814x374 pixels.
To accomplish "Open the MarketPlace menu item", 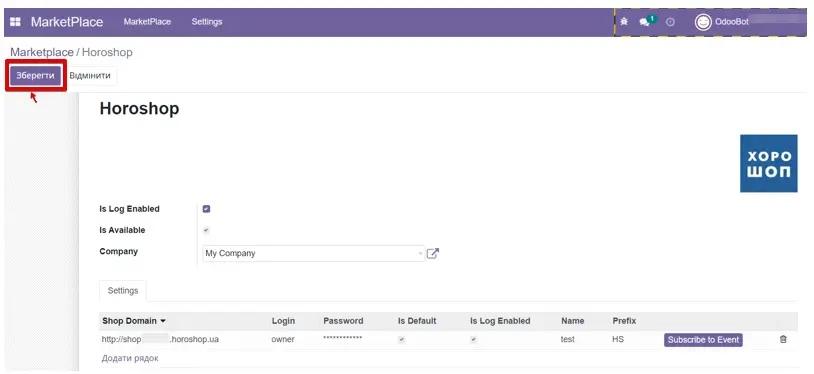I will coord(147,22).
